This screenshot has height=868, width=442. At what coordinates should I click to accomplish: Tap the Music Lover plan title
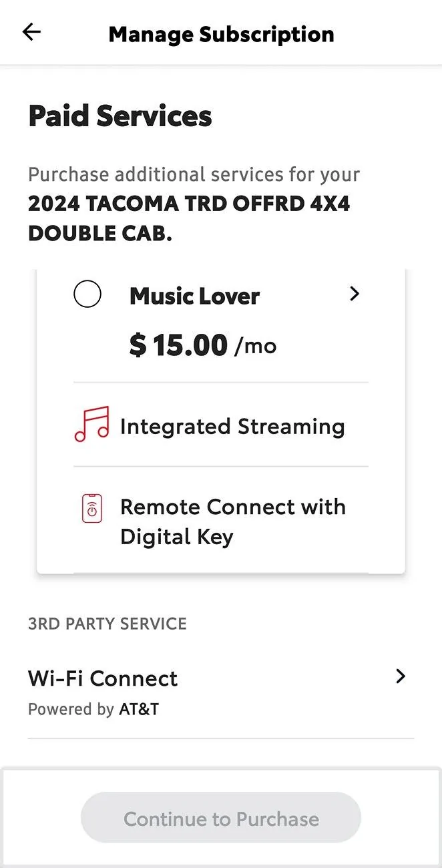pyautogui.click(x=194, y=296)
